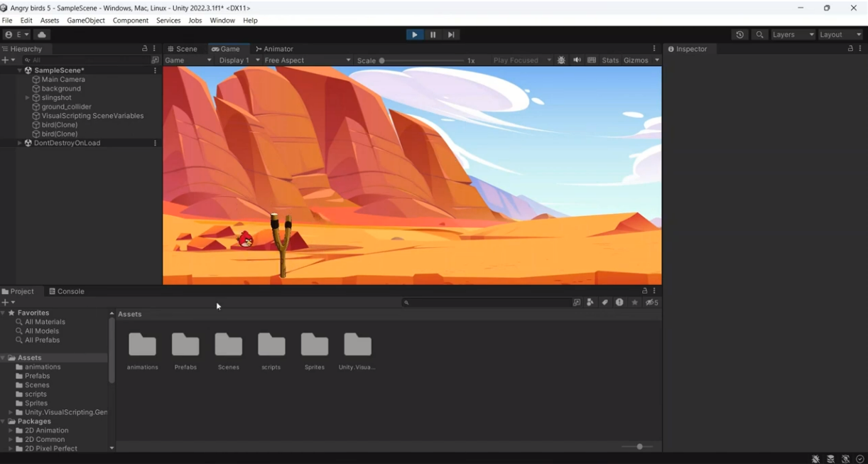Screen dimensions: 868x464
Task: Click the Project panel create plus button
Action: pyautogui.click(x=8, y=303)
